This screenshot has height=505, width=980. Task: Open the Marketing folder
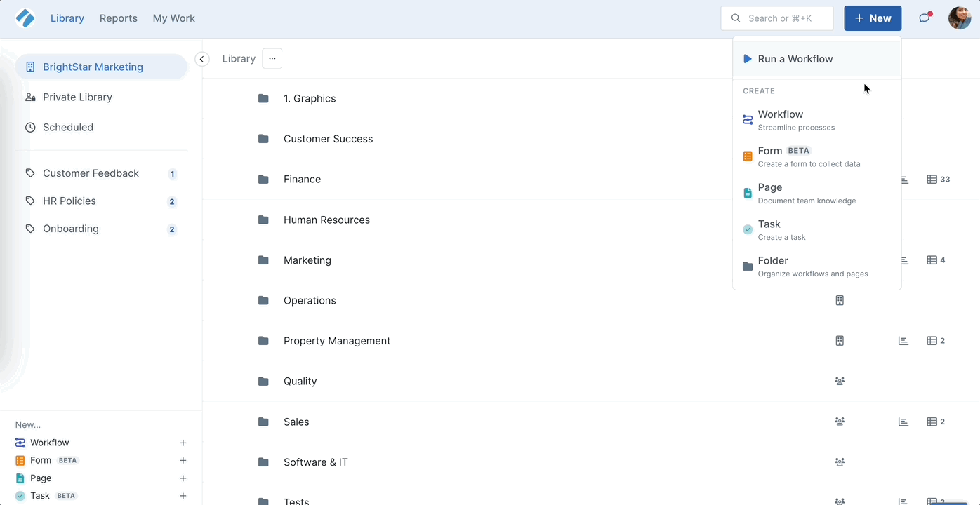[307, 260]
